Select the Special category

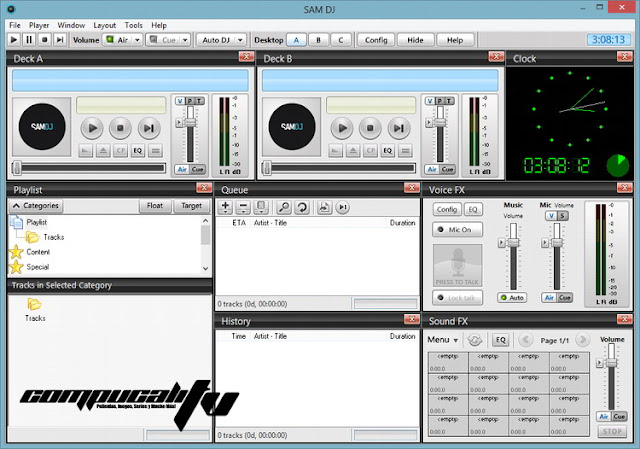click(38, 267)
